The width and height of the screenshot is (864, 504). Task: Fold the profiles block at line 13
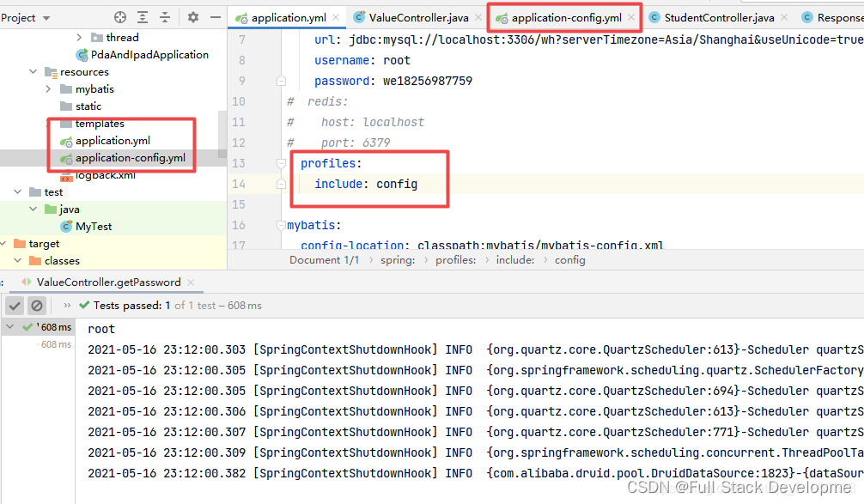click(281, 163)
